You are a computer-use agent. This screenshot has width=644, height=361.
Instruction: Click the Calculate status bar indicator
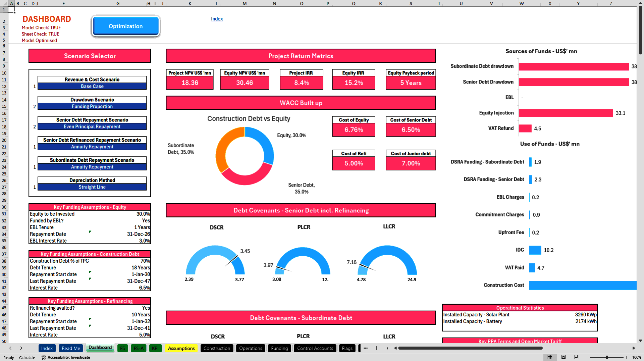[x=27, y=358]
